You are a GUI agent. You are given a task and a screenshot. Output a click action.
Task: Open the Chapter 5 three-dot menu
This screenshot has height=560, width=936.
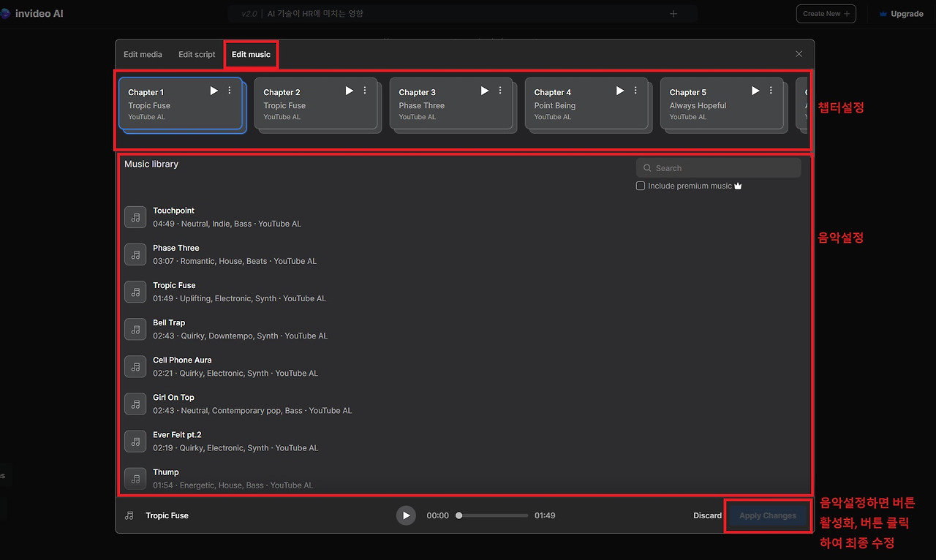771,91
